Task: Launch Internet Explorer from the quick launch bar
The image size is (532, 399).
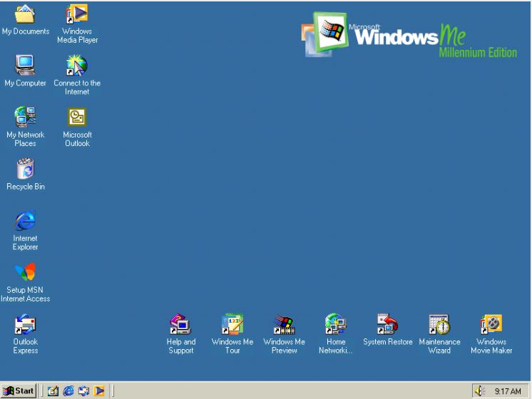Action: [68, 391]
